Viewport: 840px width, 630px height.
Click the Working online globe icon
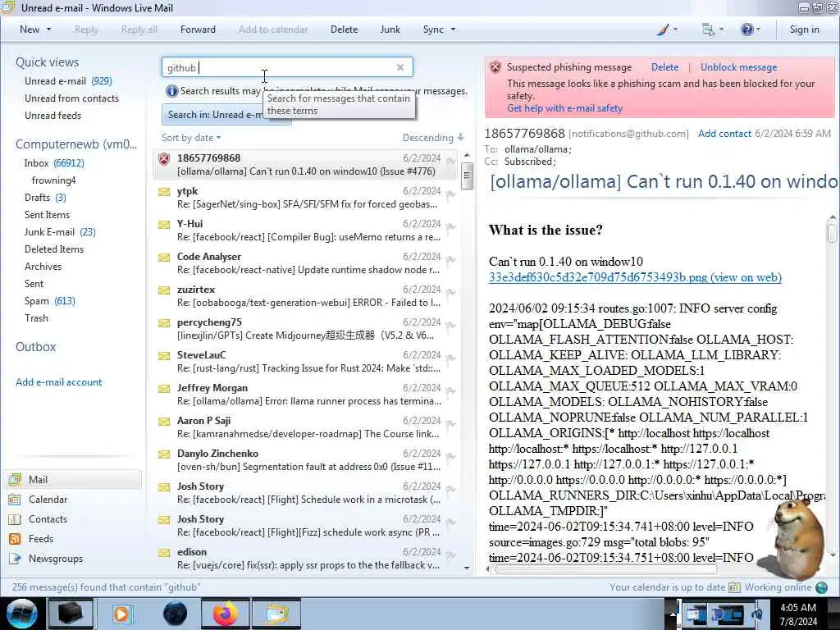[x=821, y=587]
